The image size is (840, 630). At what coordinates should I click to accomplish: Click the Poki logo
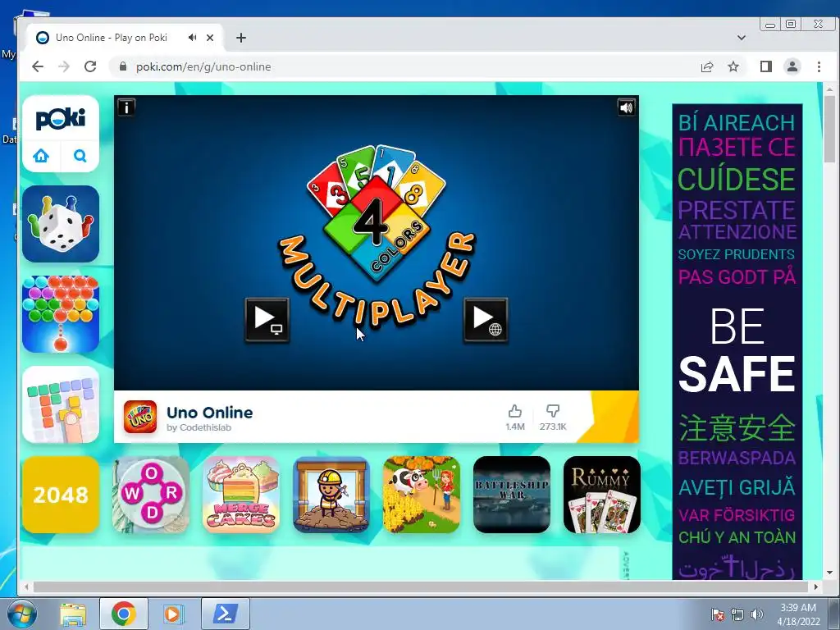[61, 118]
